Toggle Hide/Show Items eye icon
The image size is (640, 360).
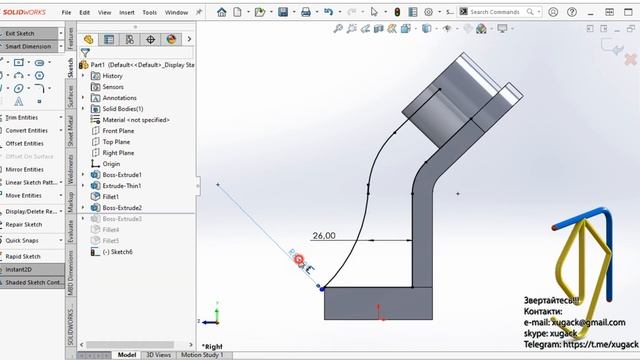(x=447, y=29)
